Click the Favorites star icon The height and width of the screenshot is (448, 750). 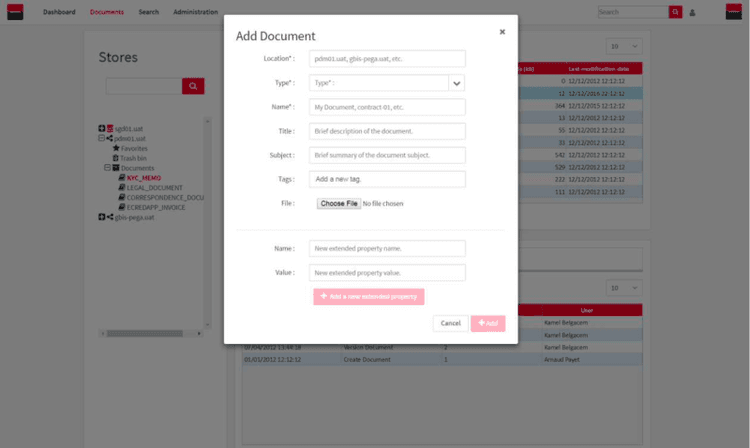[x=116, y=148]
